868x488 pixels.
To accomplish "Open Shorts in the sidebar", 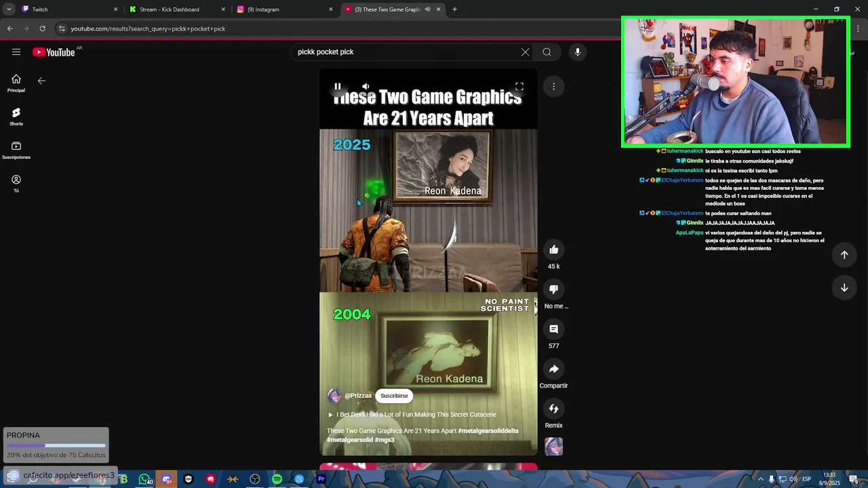I will (x=16, y=117).
